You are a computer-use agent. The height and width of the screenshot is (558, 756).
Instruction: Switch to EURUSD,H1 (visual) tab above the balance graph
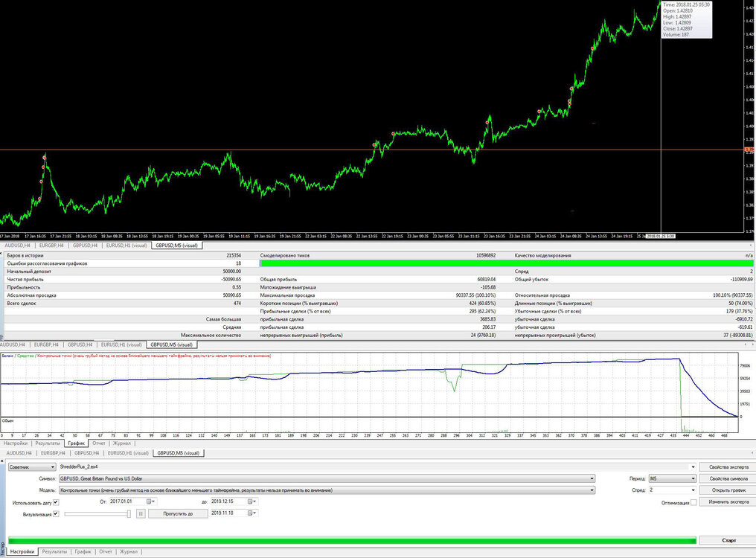click(x=121, y=344)
